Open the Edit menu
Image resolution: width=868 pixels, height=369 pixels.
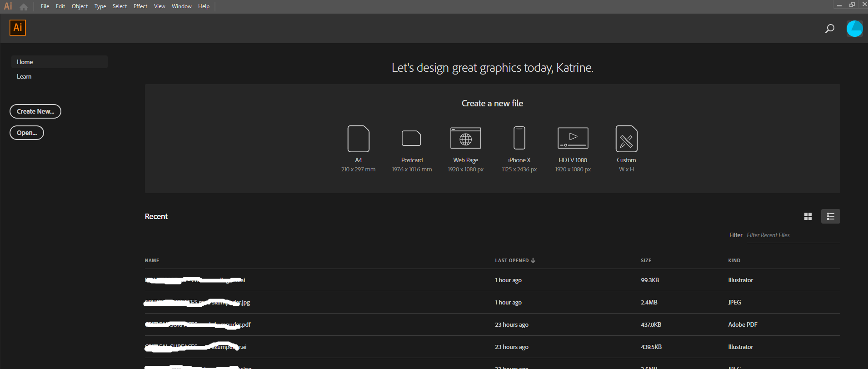[x=60, y=6]
